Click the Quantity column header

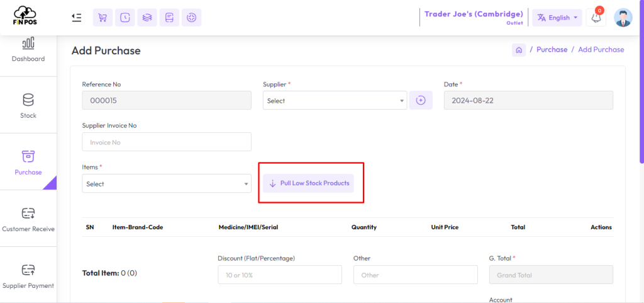point(364,227)
